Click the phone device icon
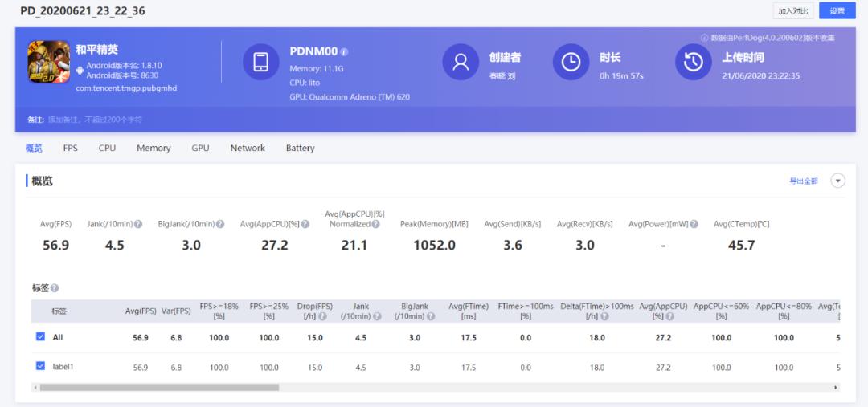The height and width of the screenshot is (407, 868). (260, 62)
